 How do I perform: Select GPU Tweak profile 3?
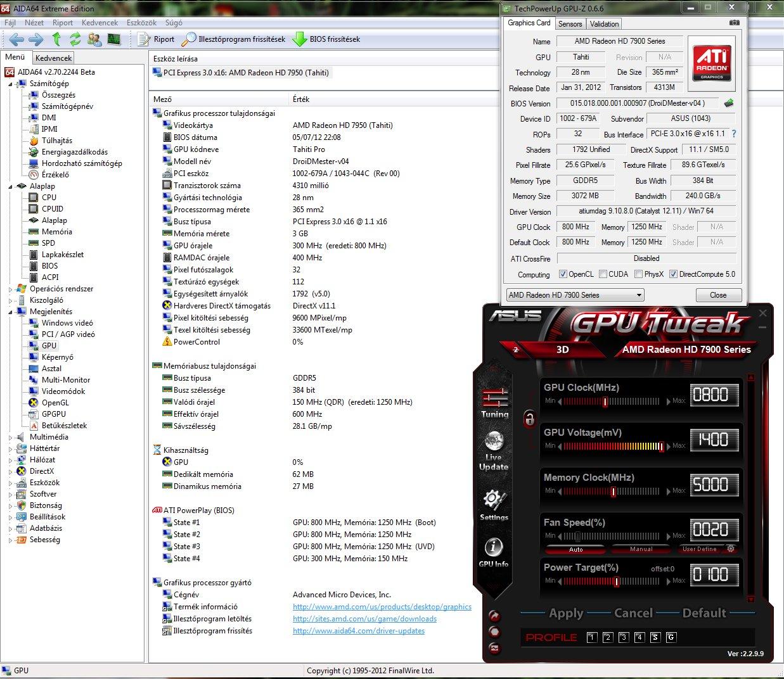(624, 637)
